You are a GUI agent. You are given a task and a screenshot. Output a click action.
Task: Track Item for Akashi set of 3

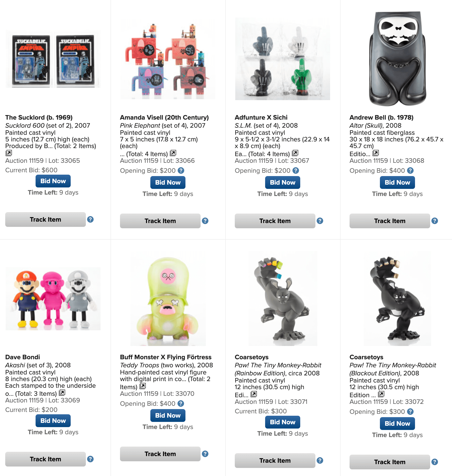pos(46,459)
